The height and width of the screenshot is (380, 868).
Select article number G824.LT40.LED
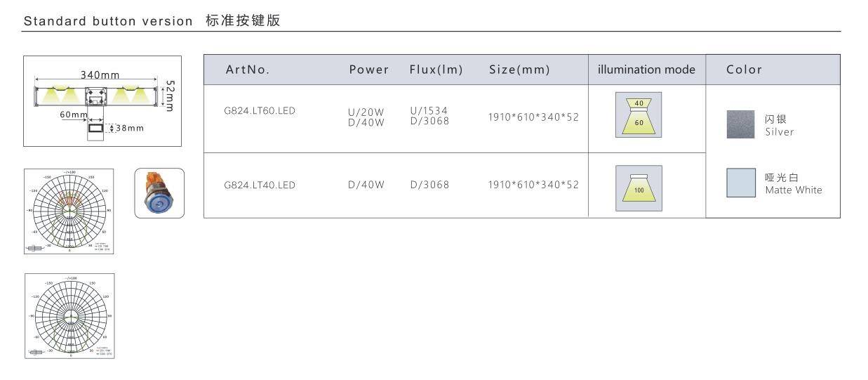[x=260, y=185]
